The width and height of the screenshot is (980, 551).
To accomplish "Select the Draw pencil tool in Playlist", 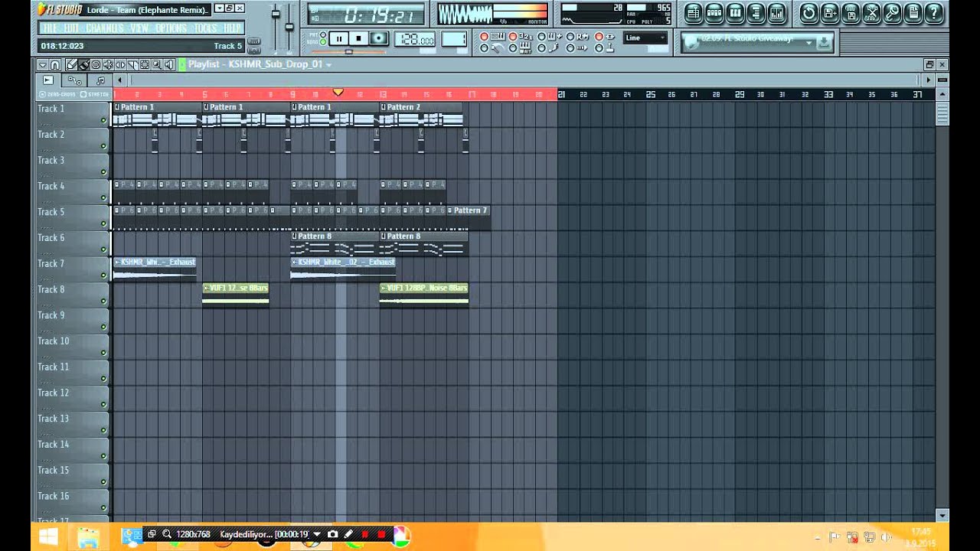I will (x=71, y=65).
